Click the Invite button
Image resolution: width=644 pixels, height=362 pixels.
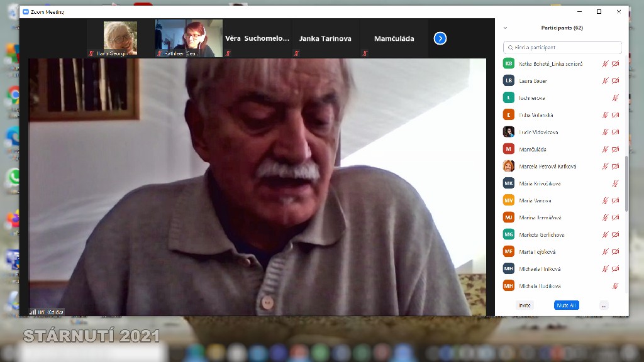pos(524,305)
